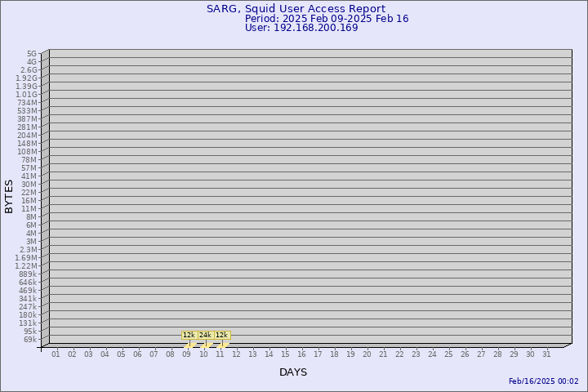Click the User: 192.168.200.169 line
Viewport: 588px width, 392px height.
pos(301,28)
